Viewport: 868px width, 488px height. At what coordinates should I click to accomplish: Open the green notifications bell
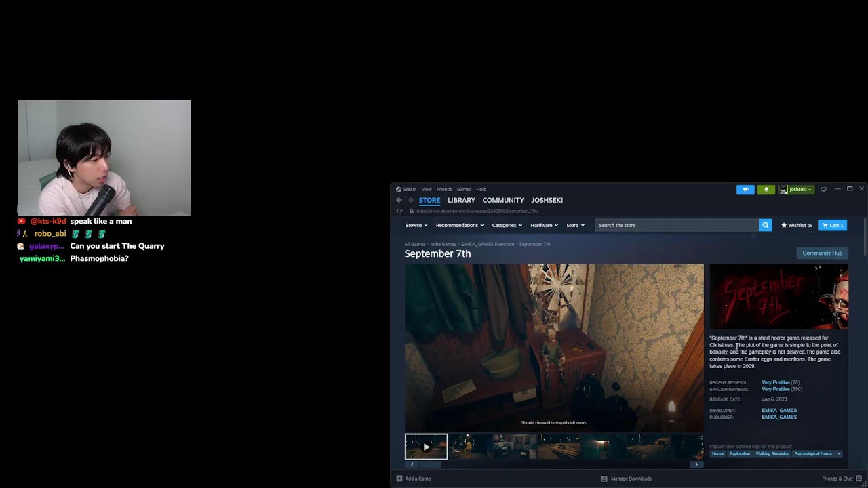click(766, 189)
